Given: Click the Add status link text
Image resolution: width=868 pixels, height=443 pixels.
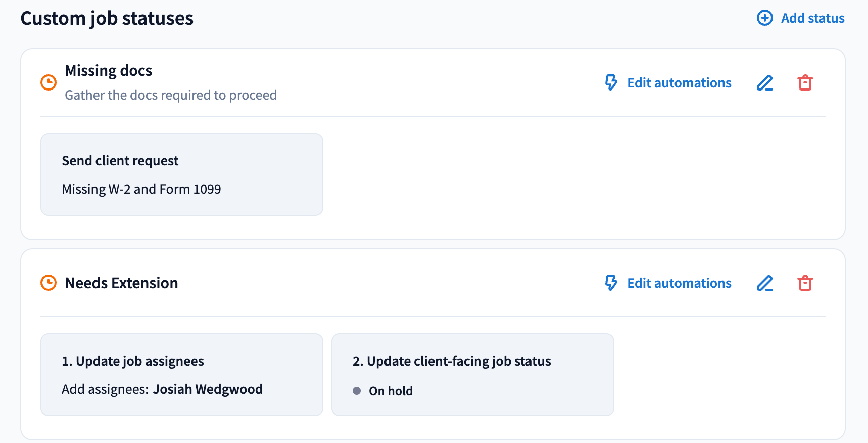Looking at the screenshot, I should pos(812,18).
